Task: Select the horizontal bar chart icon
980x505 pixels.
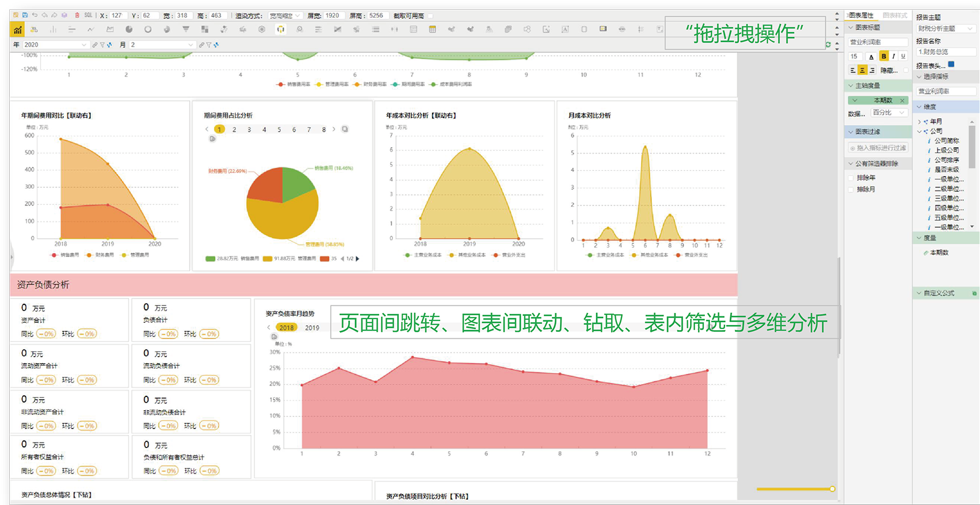Action: click(x=72, y=29)
